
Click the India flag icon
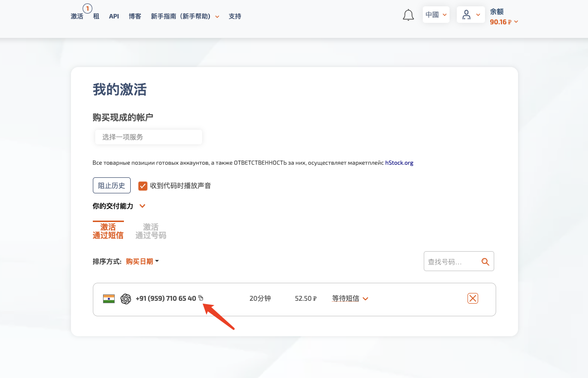[109, 299]
